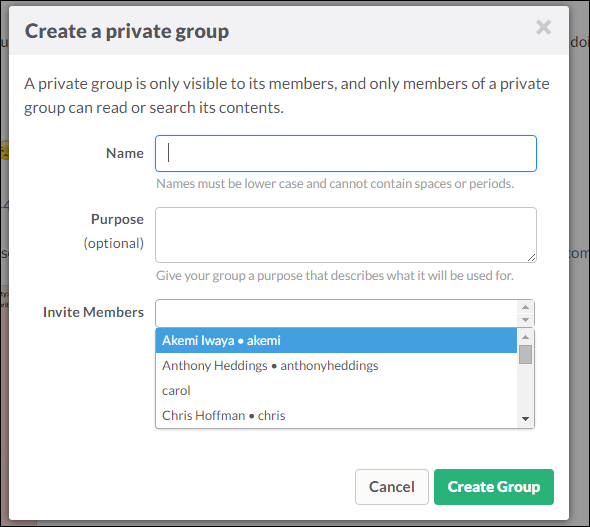This screenshot has width=590, height=527.
Task: Click the Invite Members search box
Action: [337, 313]
